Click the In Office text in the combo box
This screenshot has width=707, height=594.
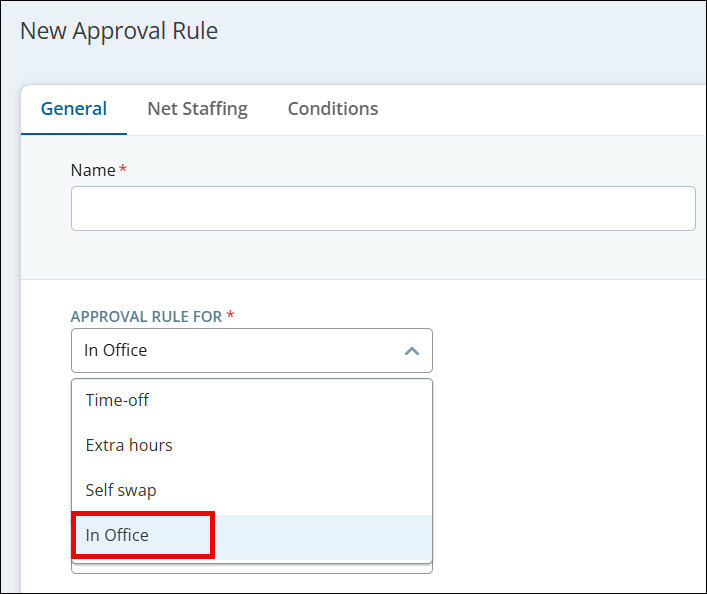[x=116, y=351]
